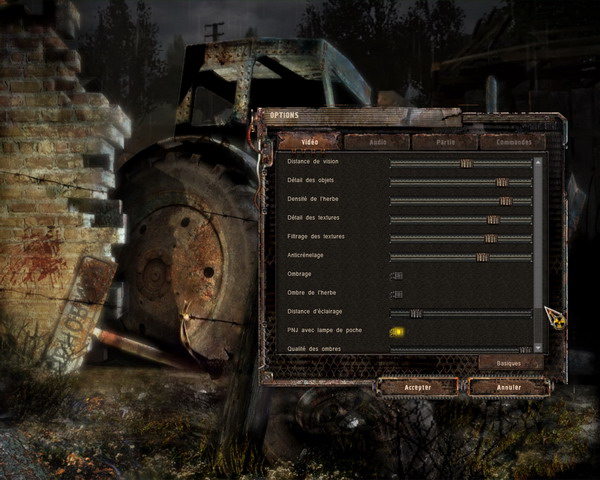600x480 pixels.
Task: Click the options list scroll-down arrow
Action: pyautogui.click(x=538, y=347)
